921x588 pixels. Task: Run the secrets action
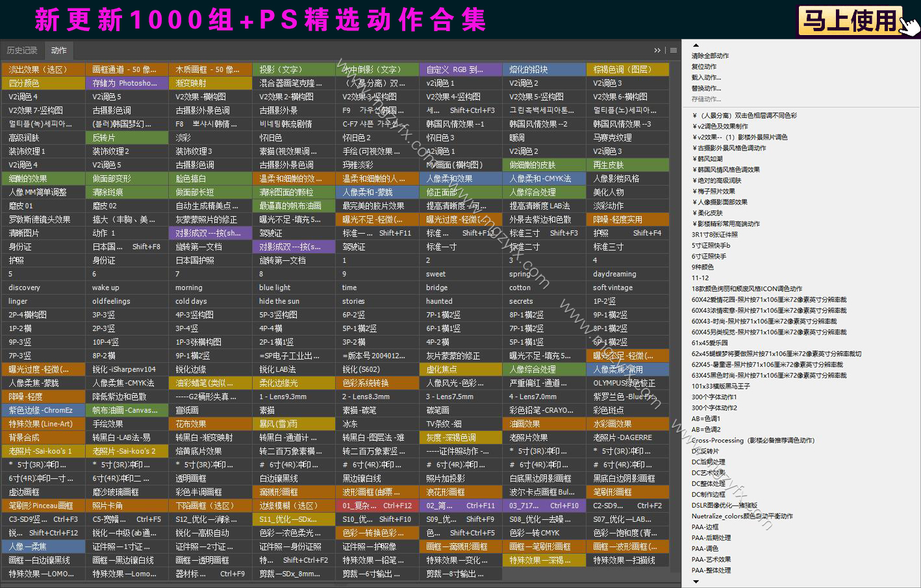click(x=544, y=301)
